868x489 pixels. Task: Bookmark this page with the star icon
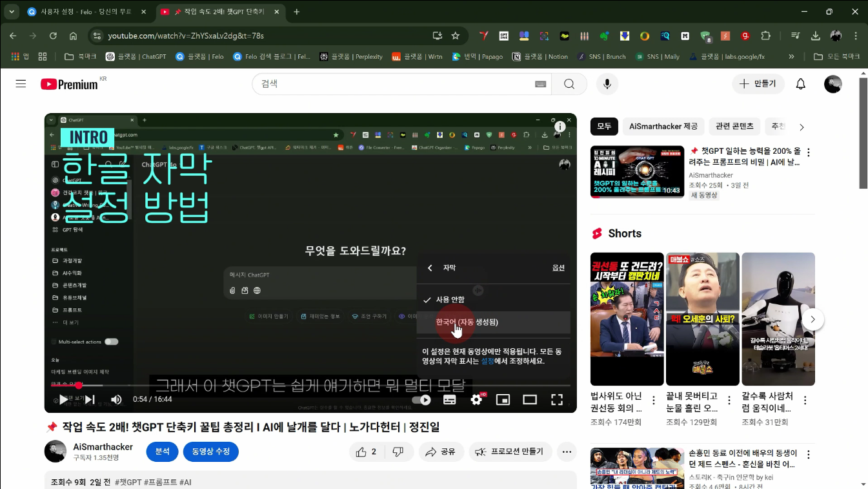pos(456,36)
